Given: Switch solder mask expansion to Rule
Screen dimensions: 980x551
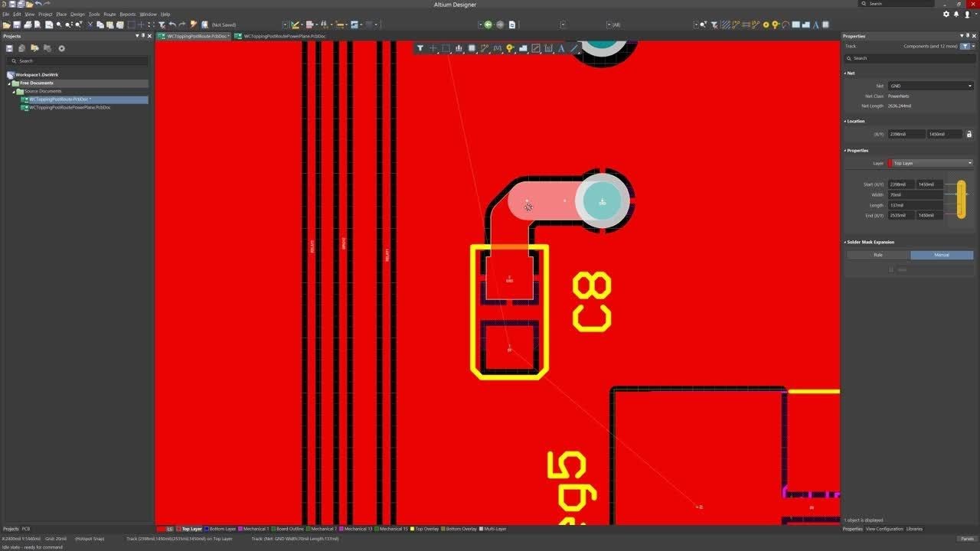Looking at the screenshot, I should tap(877, 255).
